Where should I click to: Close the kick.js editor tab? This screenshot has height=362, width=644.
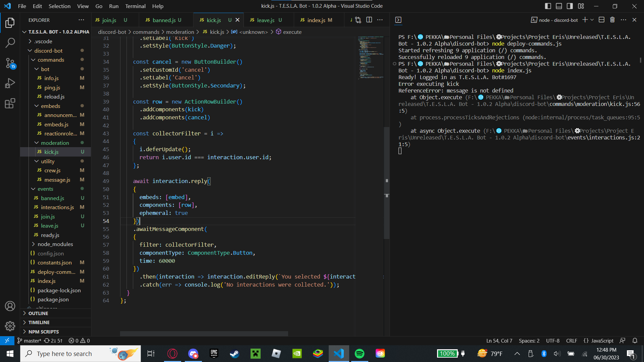click(237, 20)
